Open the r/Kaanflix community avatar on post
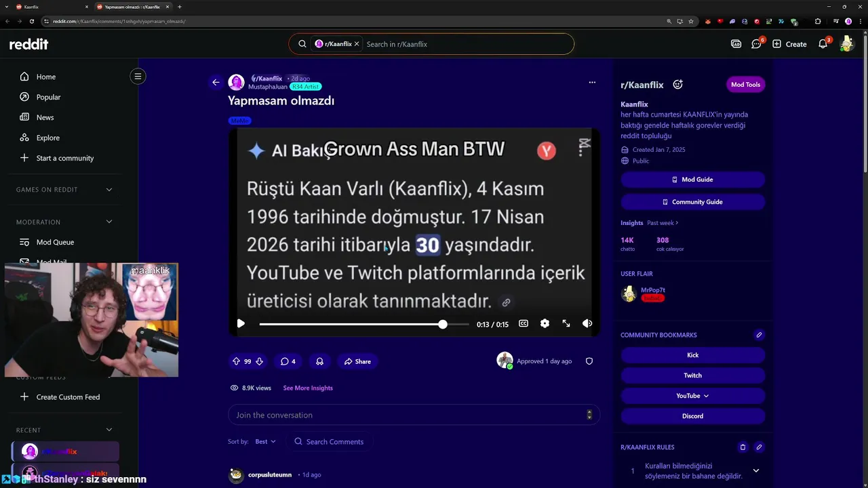Image resolution: width=868 pixels, height=488 pixels. click(236, 82)
